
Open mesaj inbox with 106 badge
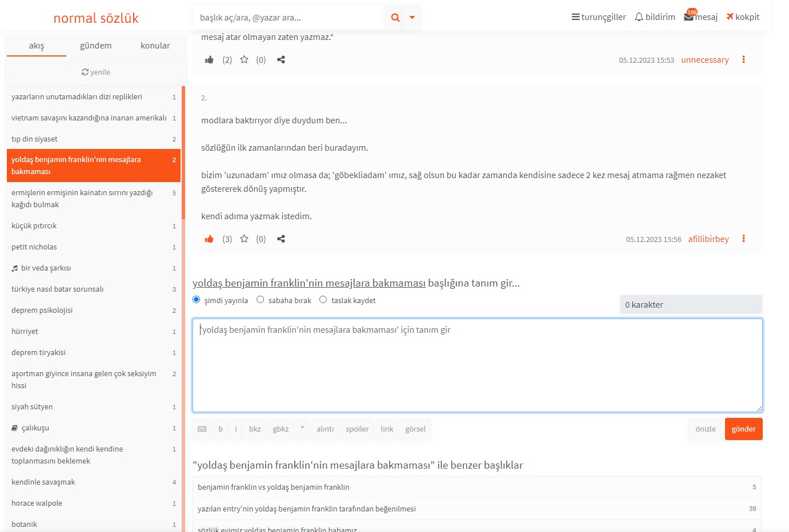pyautogui.click(x=700, y=17)
